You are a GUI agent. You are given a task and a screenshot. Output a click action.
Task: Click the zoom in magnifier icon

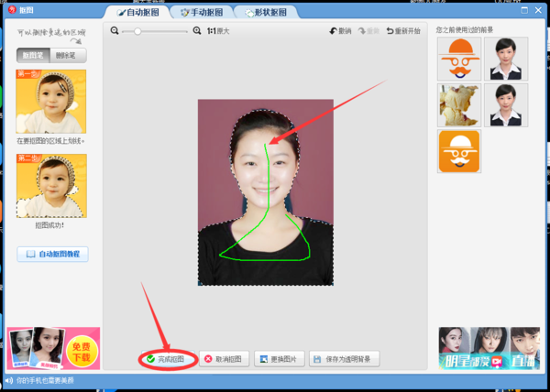click(x=197, y=31)
